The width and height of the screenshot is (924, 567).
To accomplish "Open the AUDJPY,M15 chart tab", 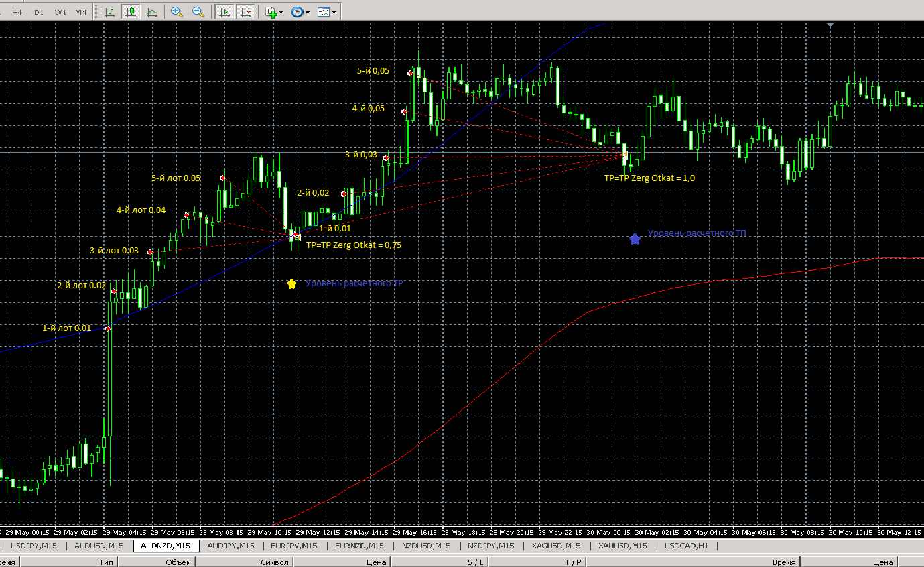I will point(231,546).
